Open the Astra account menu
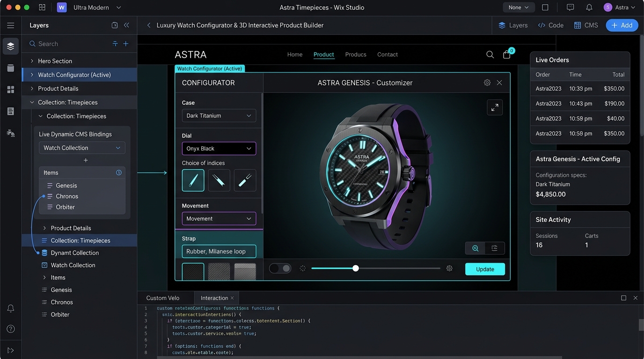This screenshot has height=359, width=644. coord(619,7)
